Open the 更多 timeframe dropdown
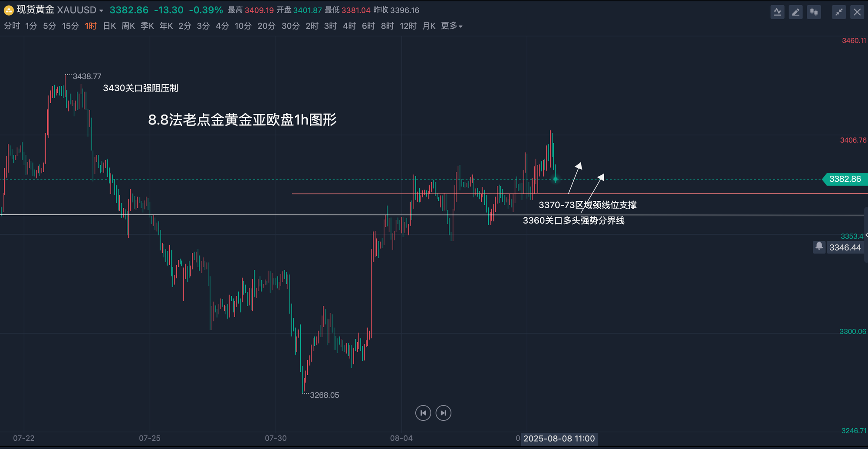Viewport: 868px width, 449px height. pos(451,26)
